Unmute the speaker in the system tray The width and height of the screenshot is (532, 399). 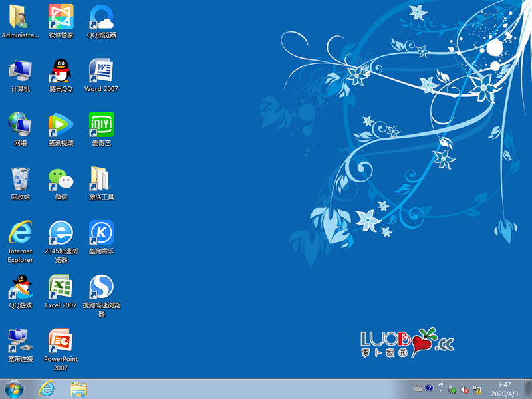(465, 389)
